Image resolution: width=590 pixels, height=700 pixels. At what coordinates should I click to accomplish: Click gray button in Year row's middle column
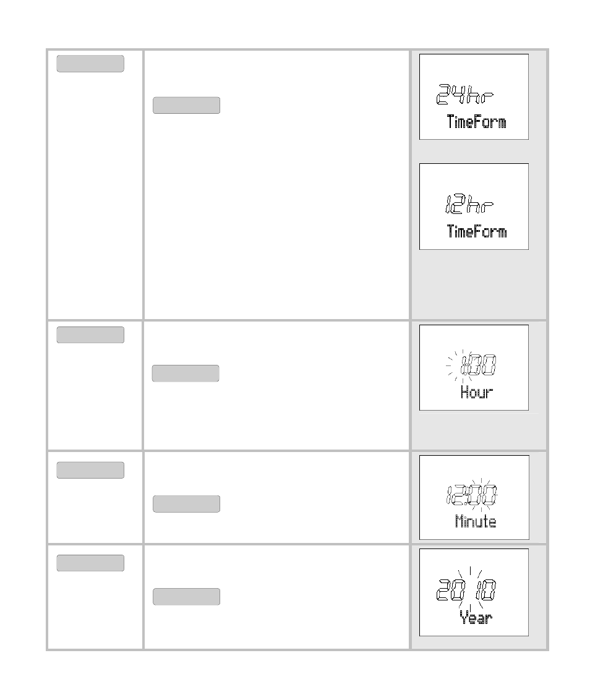point(186,597)
